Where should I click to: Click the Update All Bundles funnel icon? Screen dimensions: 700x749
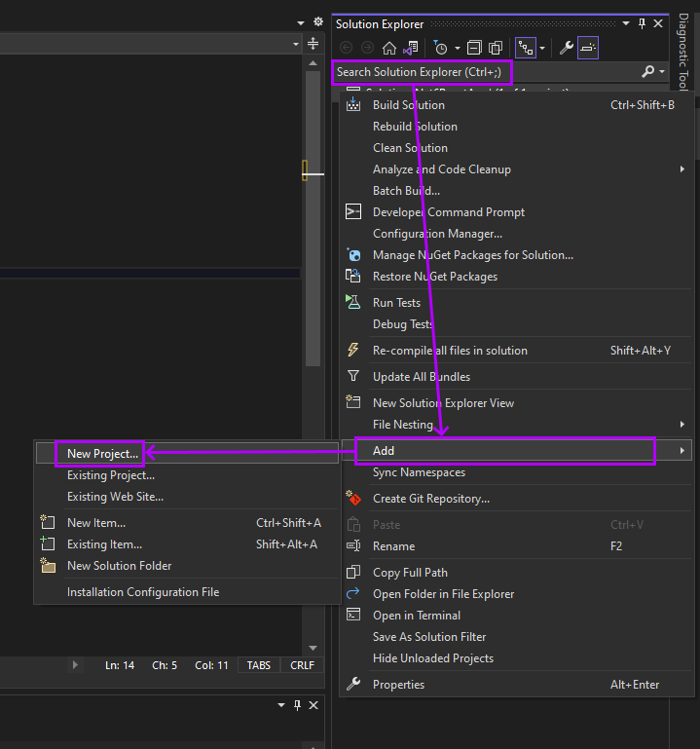pyautogui.click(x=353, y=376)
